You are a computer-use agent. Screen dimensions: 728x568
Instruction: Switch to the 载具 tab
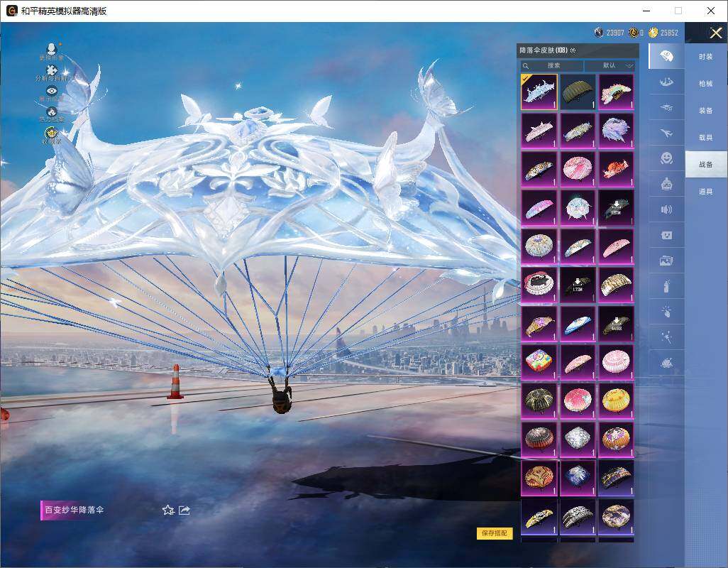[706, 138]
